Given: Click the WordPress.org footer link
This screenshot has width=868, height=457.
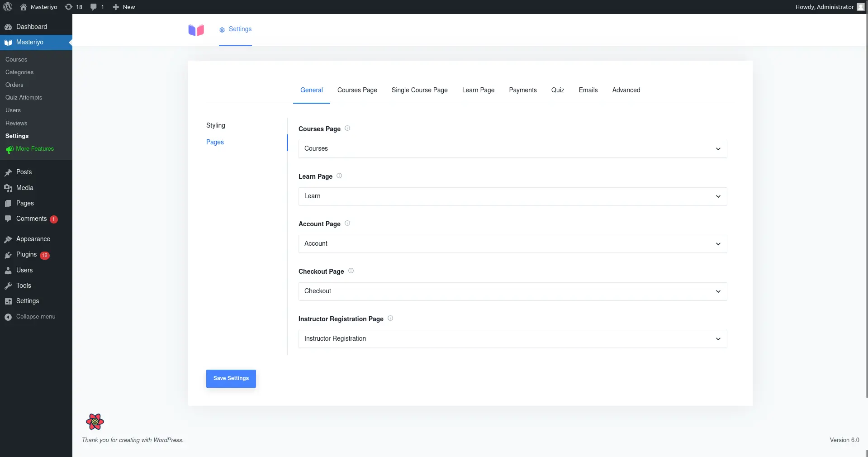Looking at the screenshot, I should pos(167,440).
